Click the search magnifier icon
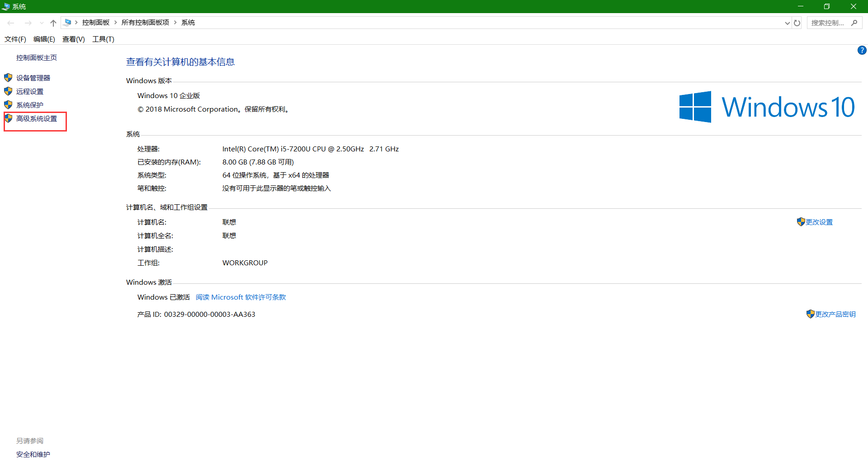Image resolution: width=868 pixels, height=470 pixels. (854, 23)
